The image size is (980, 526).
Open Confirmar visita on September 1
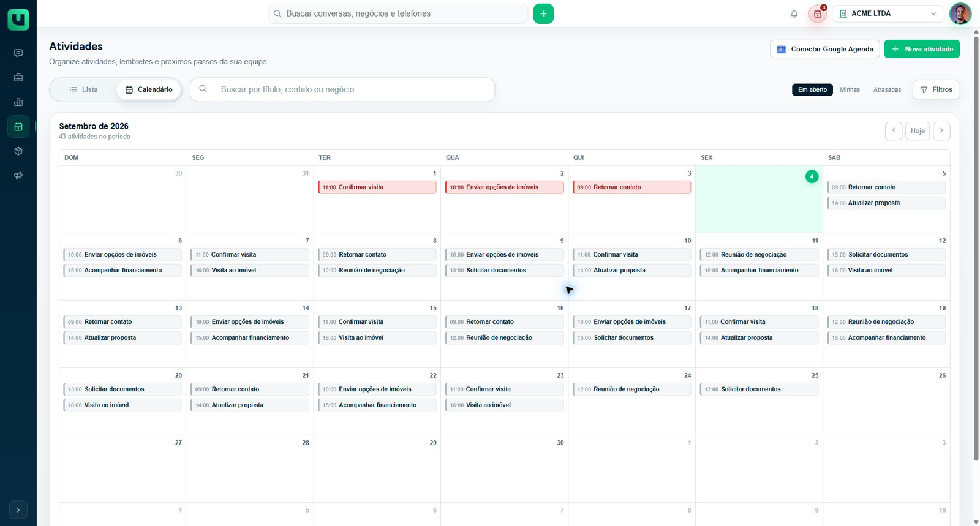(x=377, y=187)
